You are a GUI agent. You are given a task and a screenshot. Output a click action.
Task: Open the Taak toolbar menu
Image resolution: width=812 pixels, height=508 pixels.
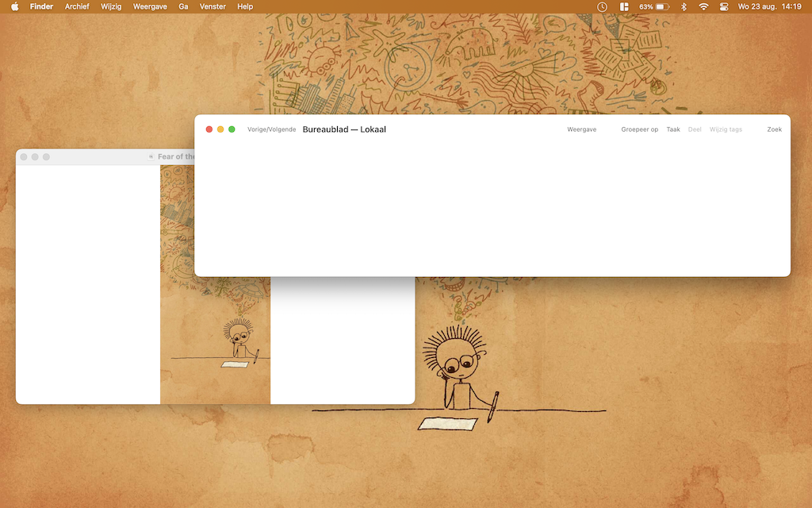pos(673,129)
